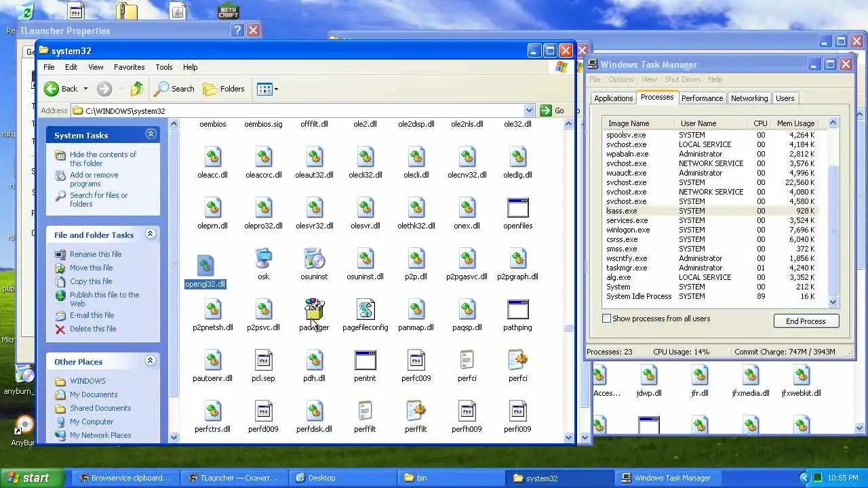Click Move this file link

[x=92, y=268]
